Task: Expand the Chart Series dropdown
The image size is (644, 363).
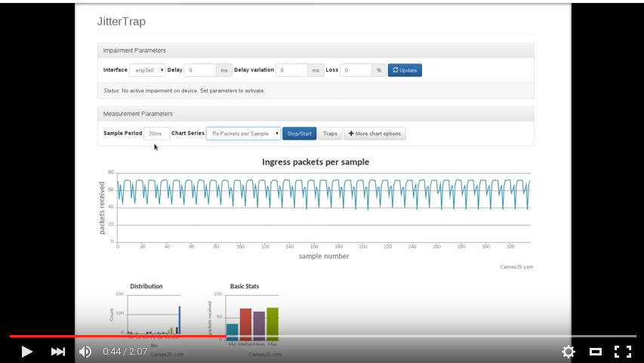Action: [243, 134]
